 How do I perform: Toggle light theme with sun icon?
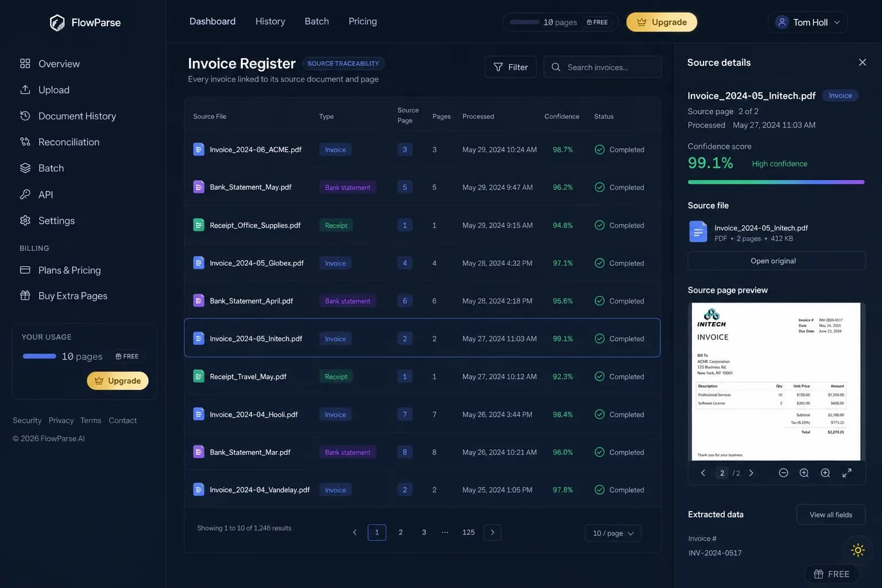pyautogui.click(x=858, y=550)
